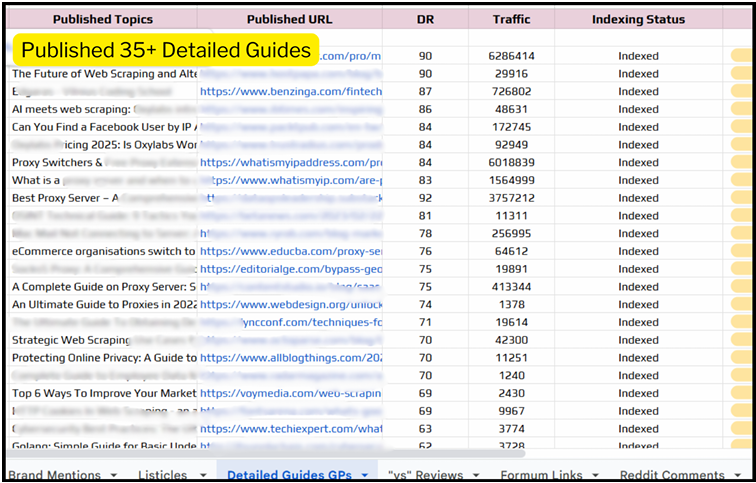Expand the Detailed Guides GPs tab dropdown arrow
Screen dimensions: 756x483
click(x=365, y=474)
